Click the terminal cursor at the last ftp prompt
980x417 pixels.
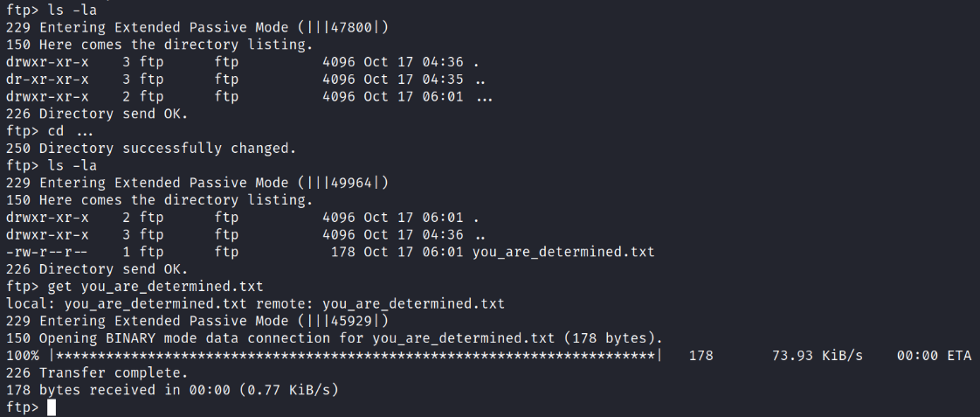[52, 407]
